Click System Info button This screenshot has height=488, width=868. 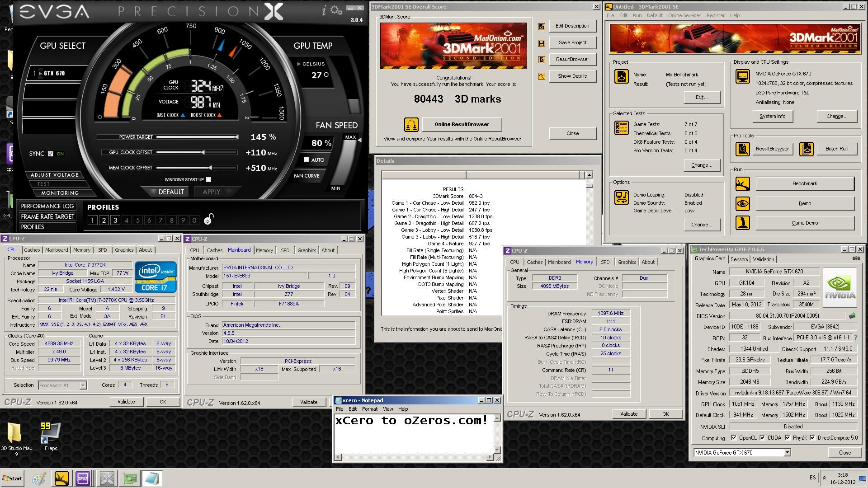tap(772, 117)
